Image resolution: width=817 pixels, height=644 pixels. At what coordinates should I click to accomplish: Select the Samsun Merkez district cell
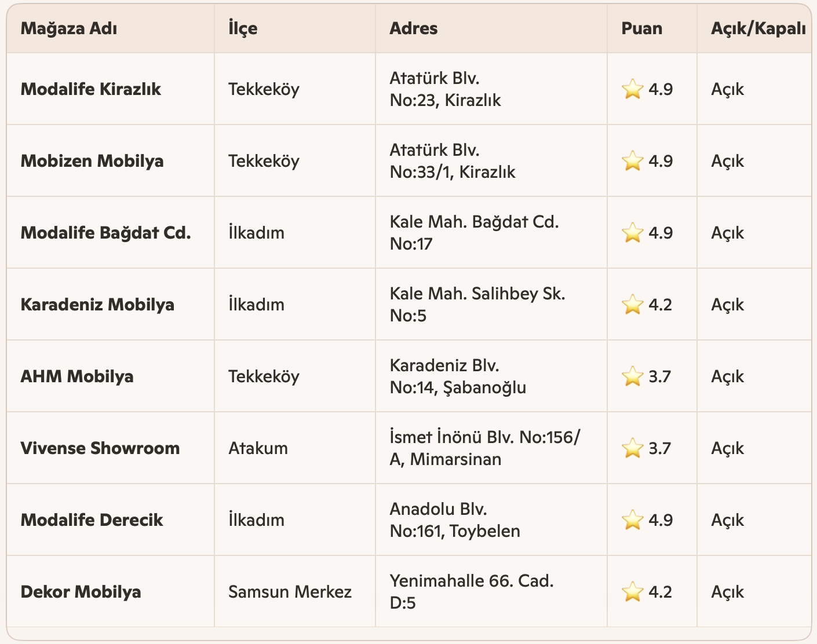point(290,592)
